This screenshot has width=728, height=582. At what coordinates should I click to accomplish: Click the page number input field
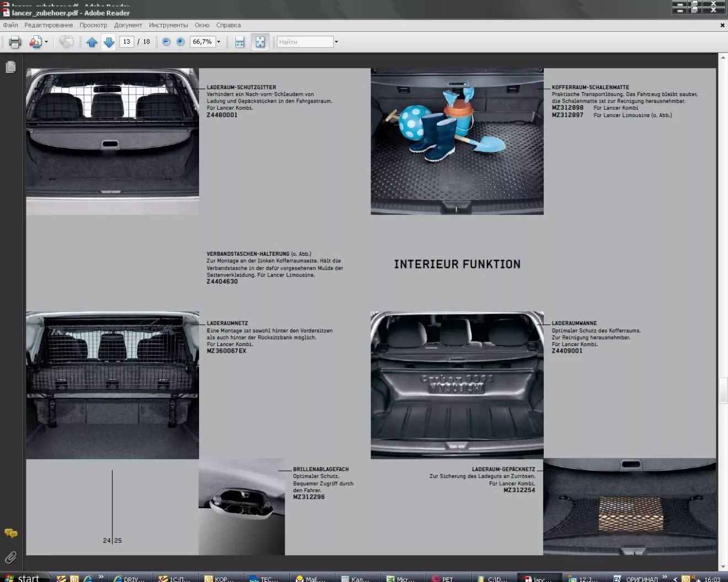click(126, 42)
